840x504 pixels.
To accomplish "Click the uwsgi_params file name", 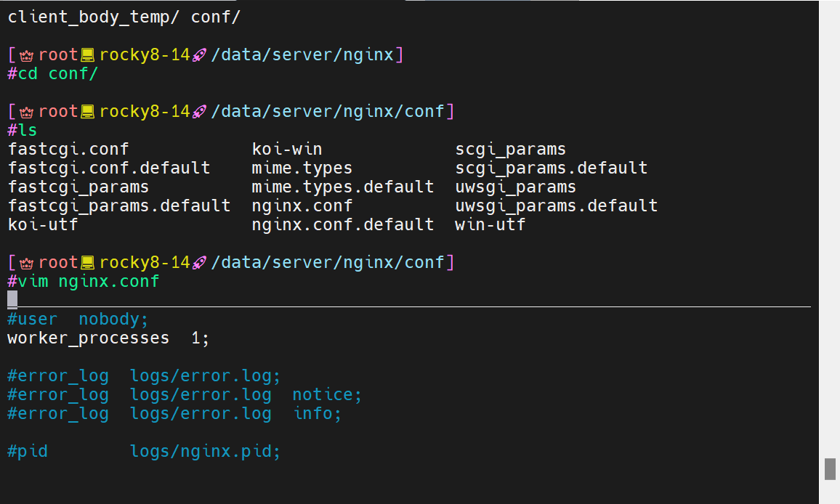I will (x=515, y=187).
